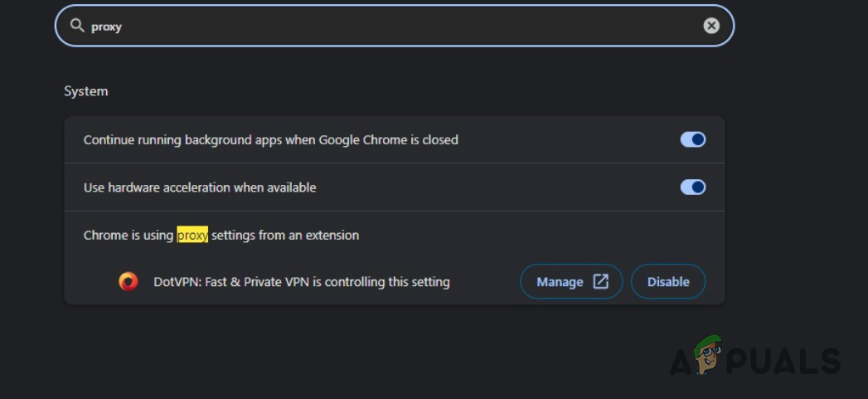Click the external link icon in Manage

point(600,281)
